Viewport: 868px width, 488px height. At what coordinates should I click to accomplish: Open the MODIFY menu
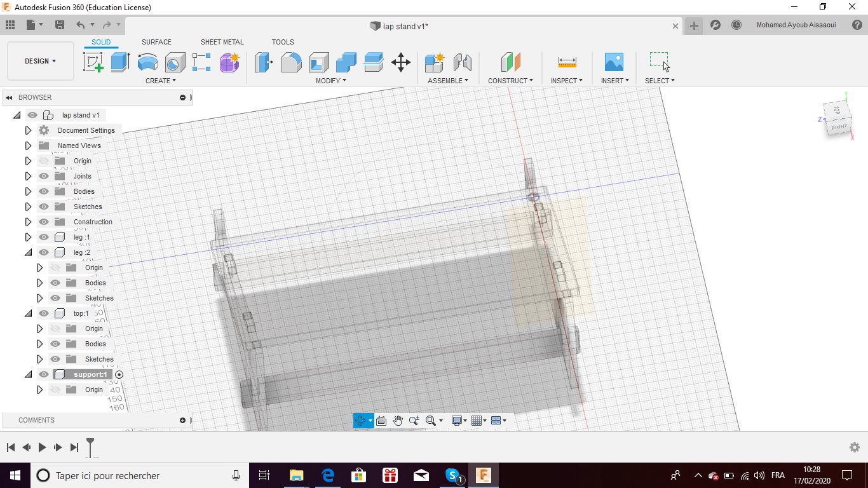coord(330,81)
